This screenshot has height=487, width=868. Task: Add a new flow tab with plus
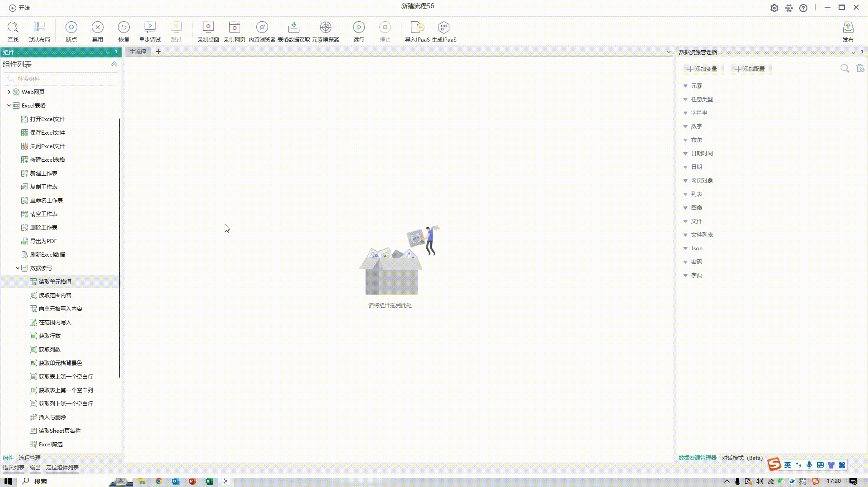coord(158,52)
